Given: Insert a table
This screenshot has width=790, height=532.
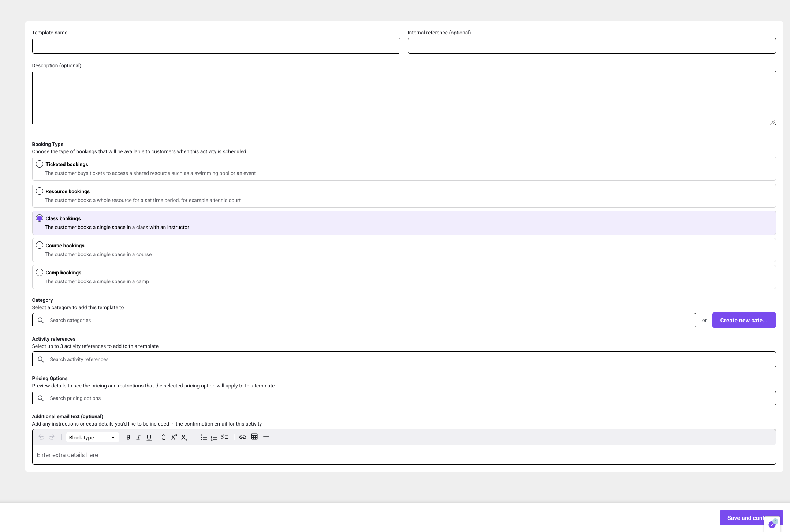Looking at the screenshot, I should [254, 437].
